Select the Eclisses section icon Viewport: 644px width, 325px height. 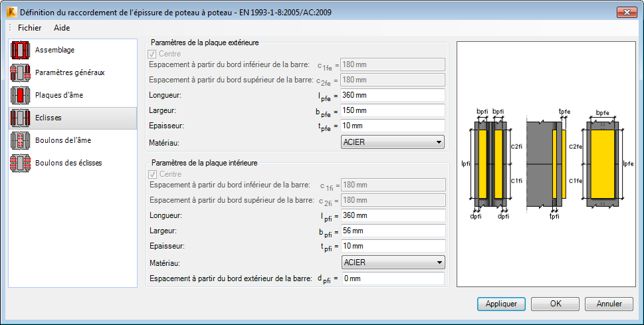20,118
